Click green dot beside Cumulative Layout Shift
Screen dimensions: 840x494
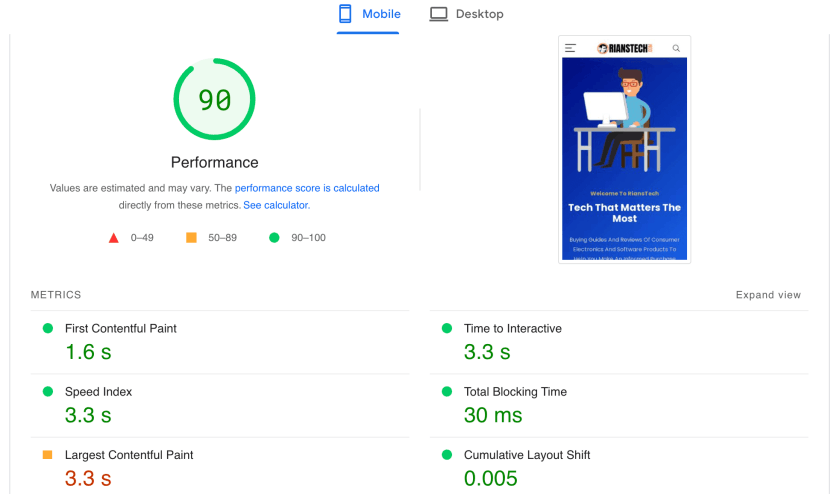447,455
